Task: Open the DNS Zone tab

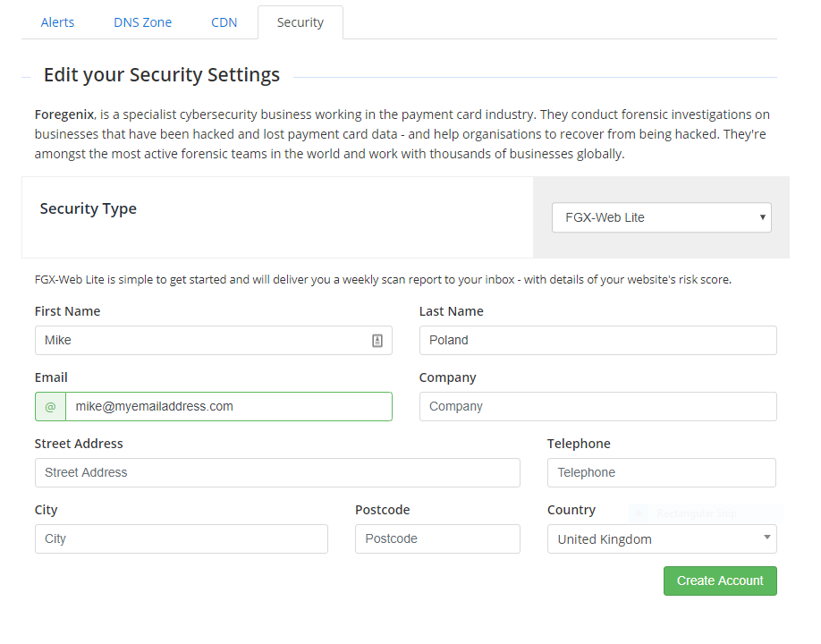Action: pyautogui.click(x=142, y=22)
